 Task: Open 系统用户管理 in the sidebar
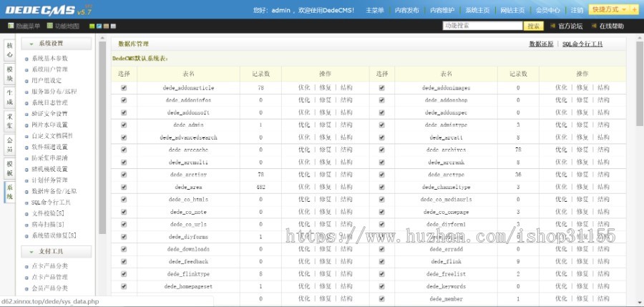tap(49, 69)
